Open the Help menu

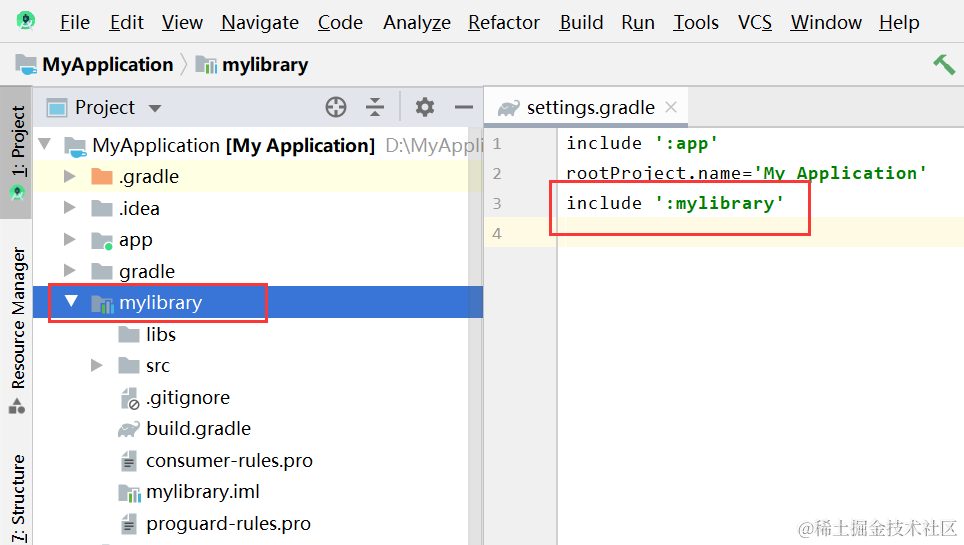tap(899, 23)
